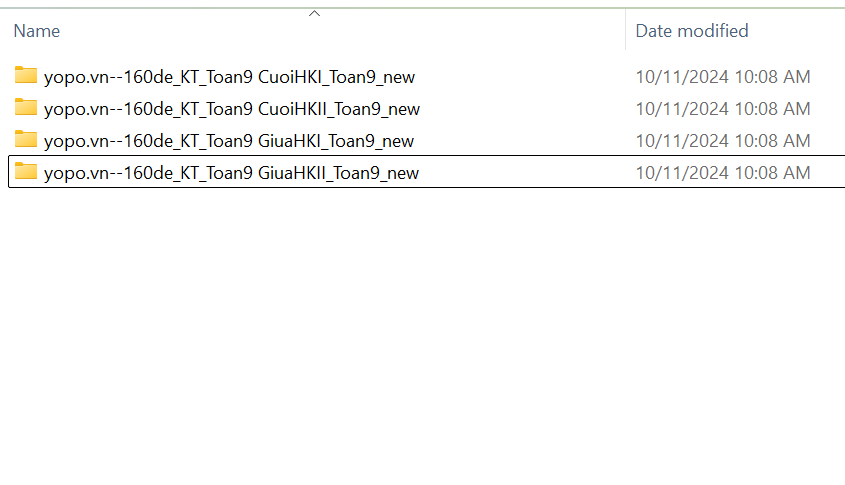
Task: Click the GiuaHKII_Toan9_new folder icon
Action: coord(26,172)
